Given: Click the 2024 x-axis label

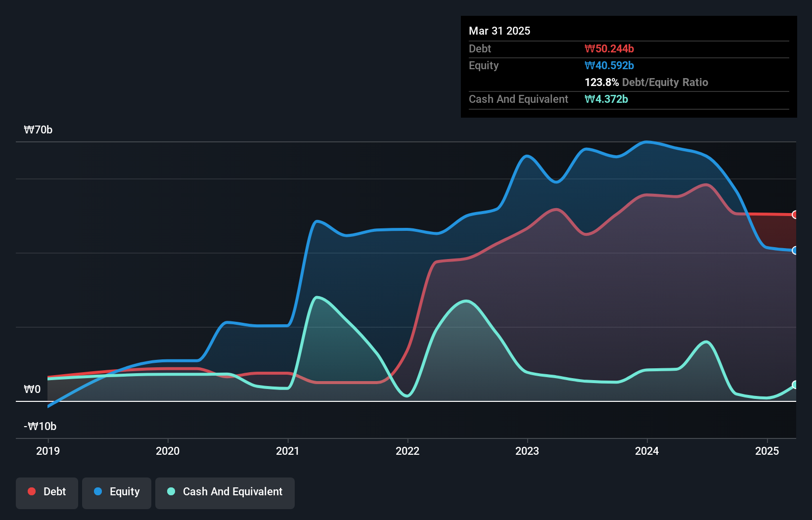Looking at the screenshot, I should [x=647, y=451].
